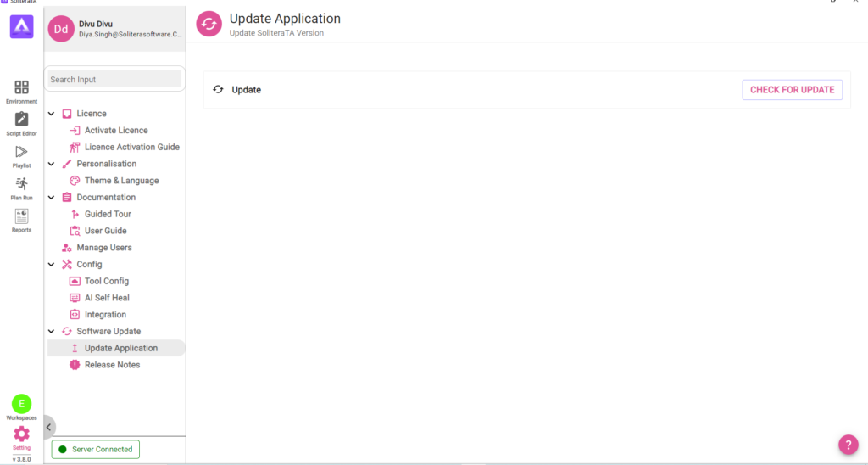
Task: Check for update button
Action: pos(793,90)
